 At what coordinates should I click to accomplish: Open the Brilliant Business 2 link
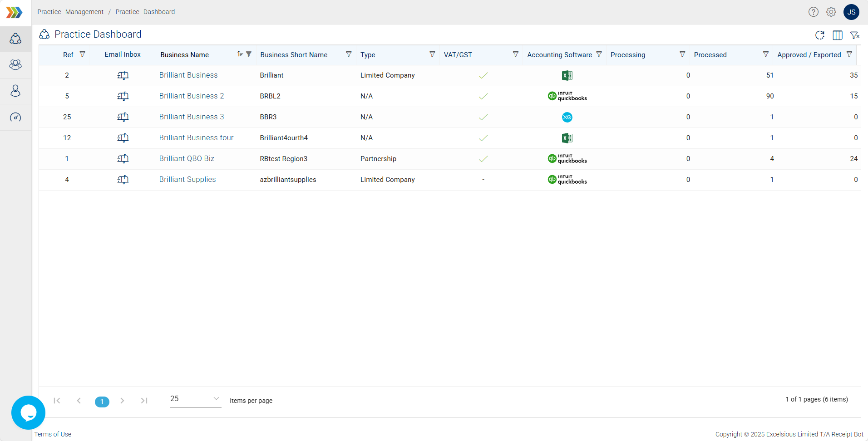[x=192, y=96]
